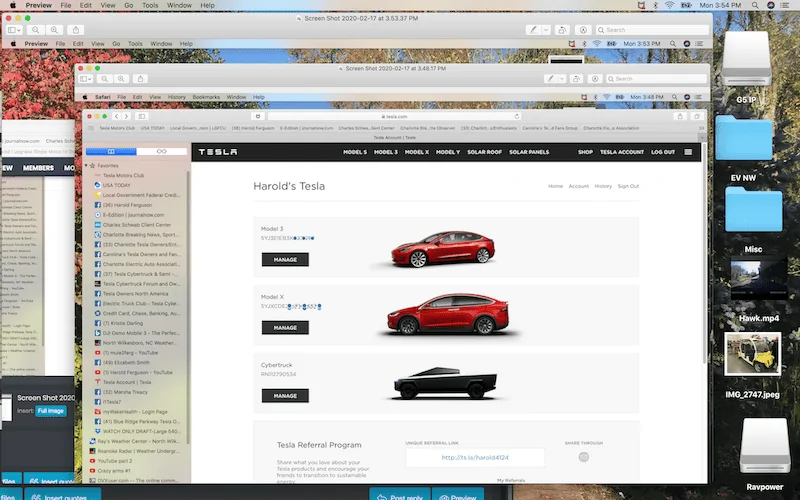Click Safari Share icon right of address bar

tap(680, 116)
